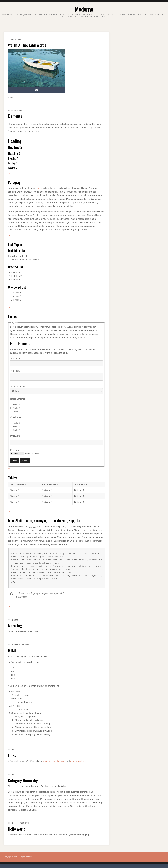
Task: Click the [top] link below the Submit button
Action: (9, 469)
